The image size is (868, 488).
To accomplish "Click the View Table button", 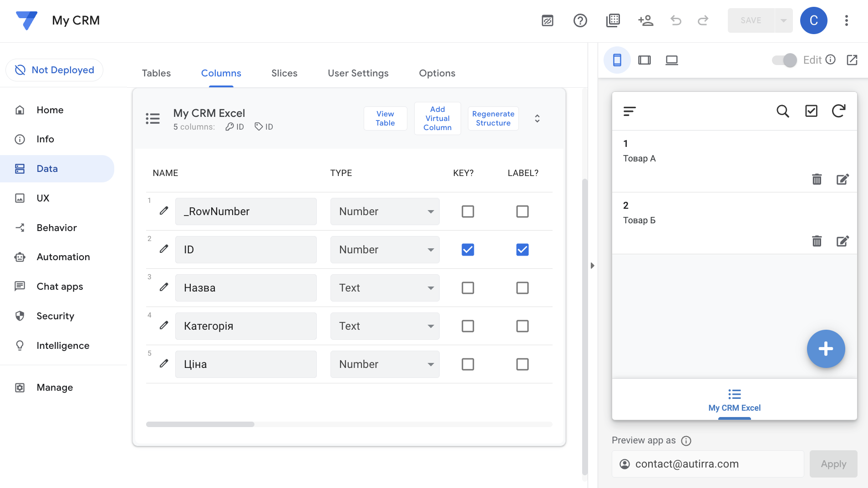I will pyautogui.click(x=385, y=118).
